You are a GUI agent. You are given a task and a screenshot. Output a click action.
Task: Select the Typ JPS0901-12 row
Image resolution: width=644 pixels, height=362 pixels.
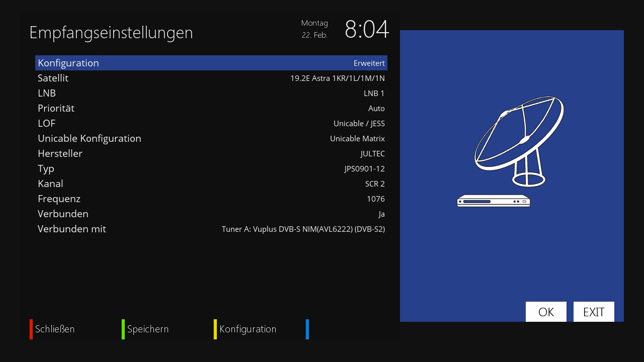click(211, 168)
